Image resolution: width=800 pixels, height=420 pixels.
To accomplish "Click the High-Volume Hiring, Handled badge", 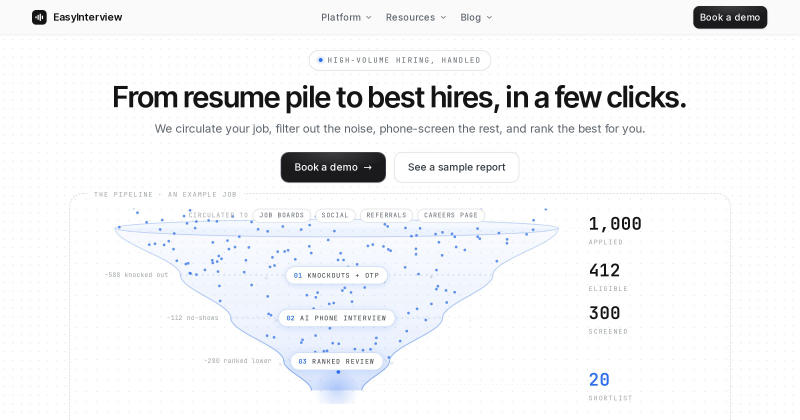I will coord(400,60).
